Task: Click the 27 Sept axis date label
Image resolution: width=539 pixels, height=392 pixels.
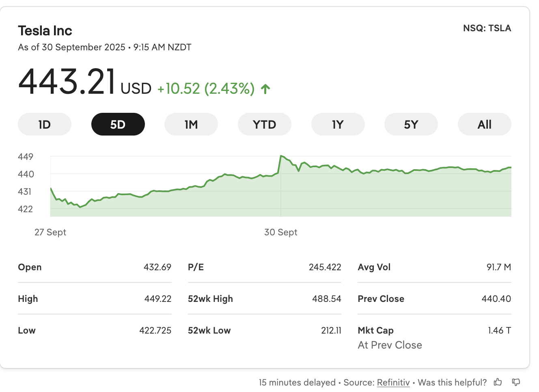Action: coord(50,232)
